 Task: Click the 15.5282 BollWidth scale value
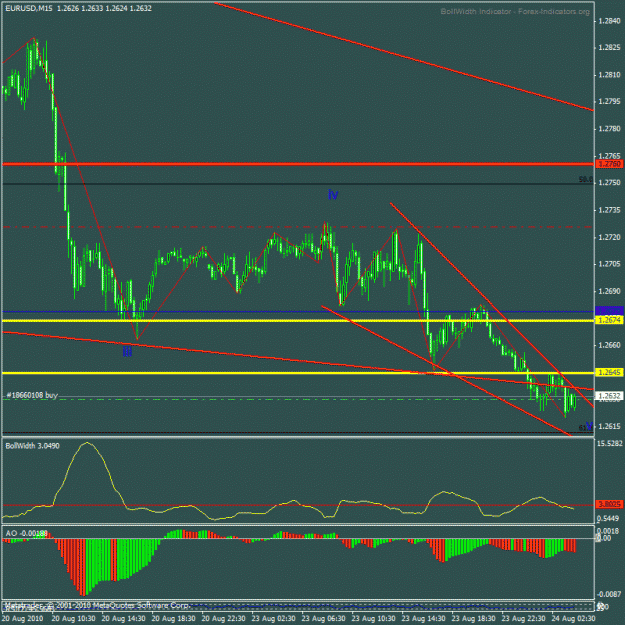pyautogui.click(x=609, y=443)
